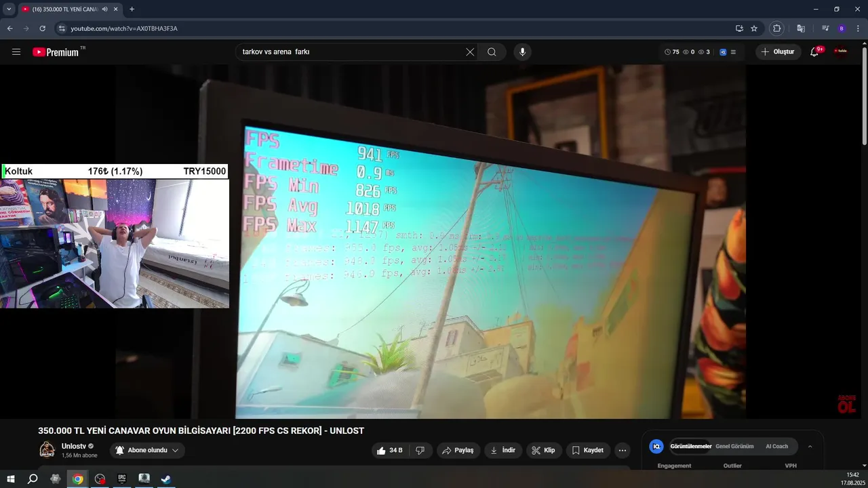Viewport: 868px width, 488px height.
Task: Open YouTube account avatar menu
Action: [x=841, y=52]
